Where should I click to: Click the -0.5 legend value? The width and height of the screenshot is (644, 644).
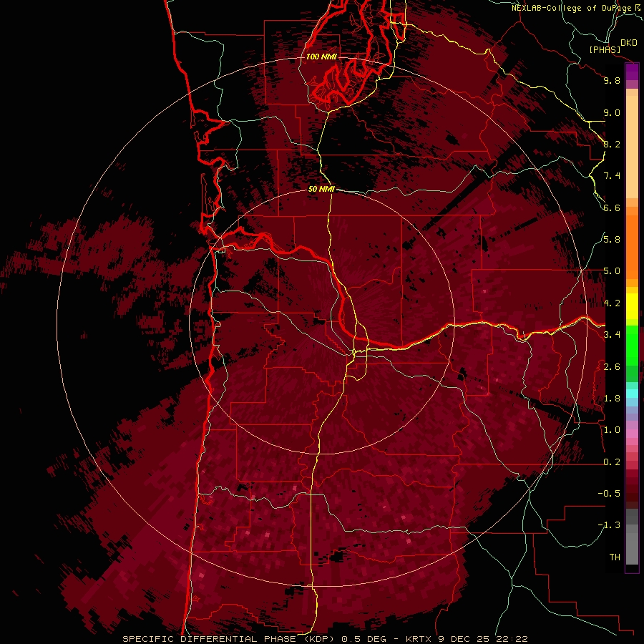click(x=609, y=494)
